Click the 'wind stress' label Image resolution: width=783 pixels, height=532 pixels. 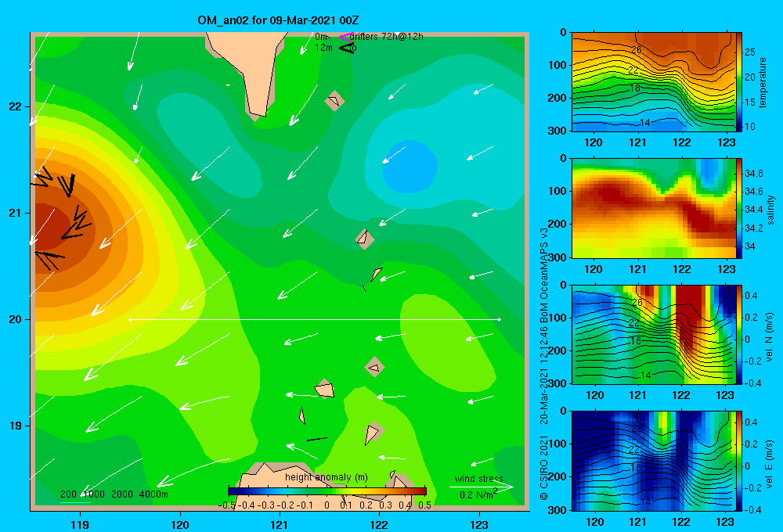point(479,479)
